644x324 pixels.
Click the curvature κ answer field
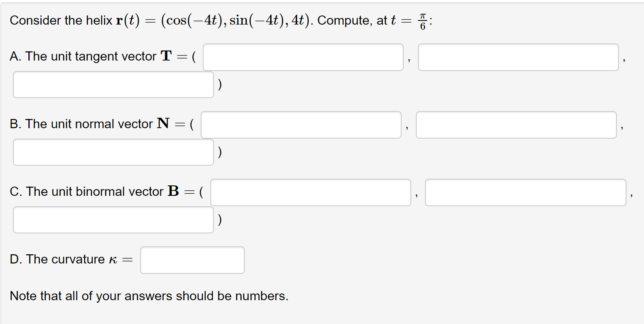192,260
